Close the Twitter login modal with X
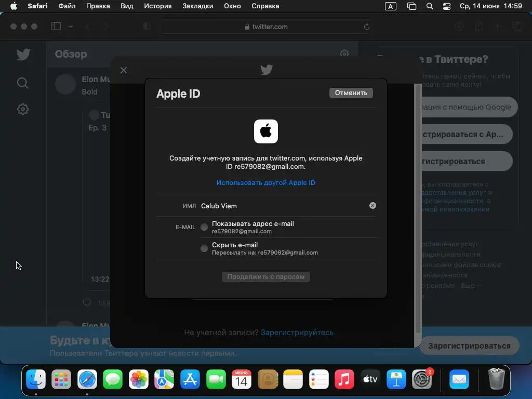The height and width of the screenshot is (399, 532). click(124, 70)
